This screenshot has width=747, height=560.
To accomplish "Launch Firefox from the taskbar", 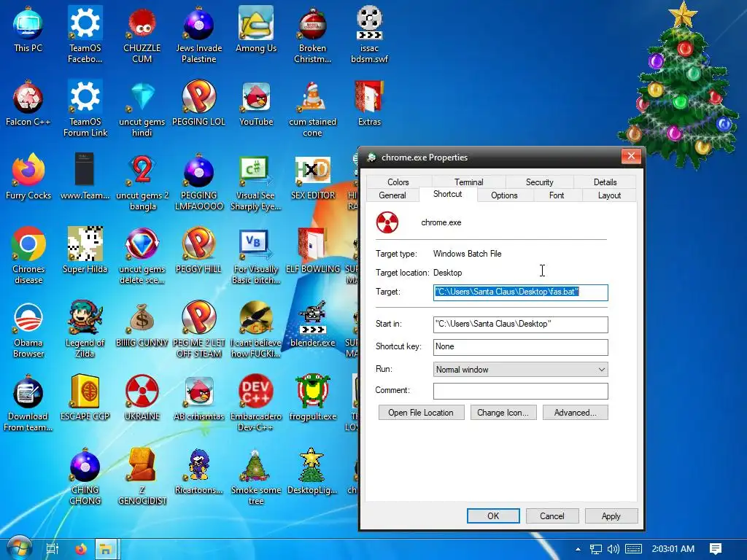I will (81, 549).
